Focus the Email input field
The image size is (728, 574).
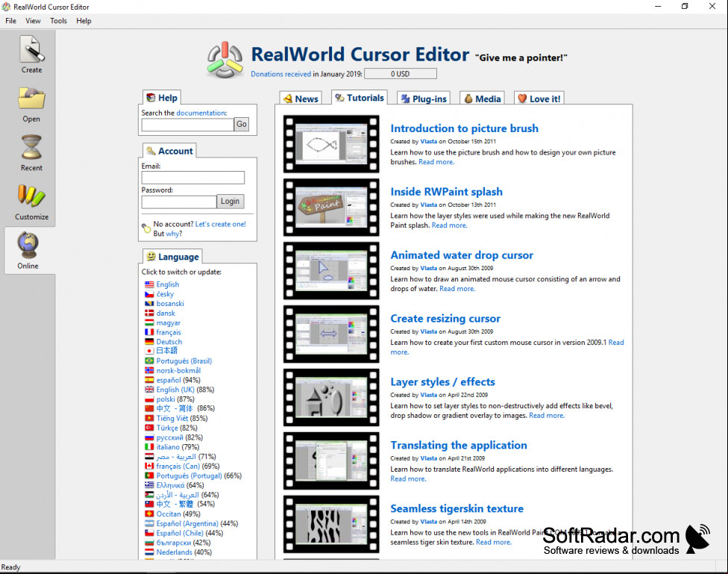(192, 178)
